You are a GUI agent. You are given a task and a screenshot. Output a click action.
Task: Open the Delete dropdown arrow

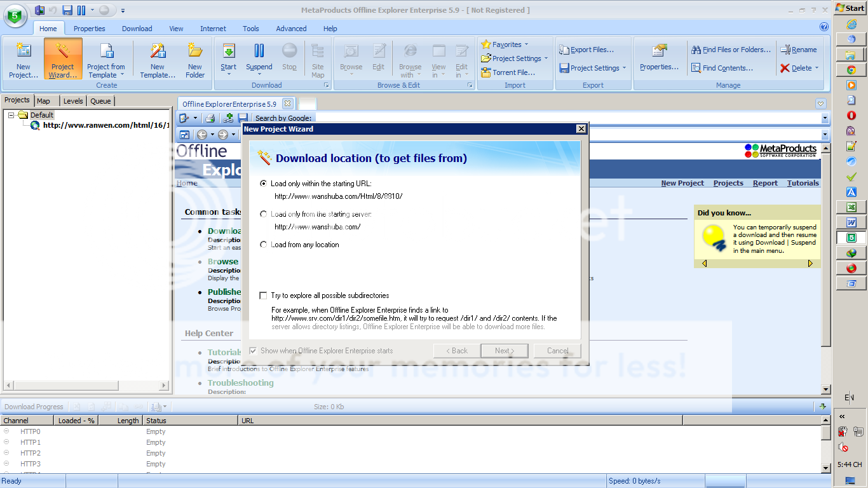tap(817, 68)
